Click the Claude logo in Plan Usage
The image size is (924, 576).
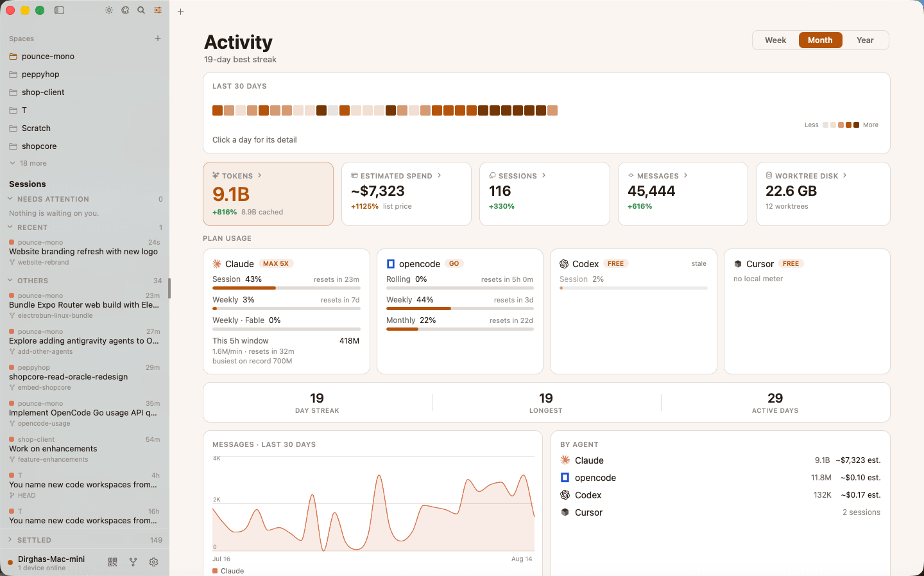click(217, 264)
